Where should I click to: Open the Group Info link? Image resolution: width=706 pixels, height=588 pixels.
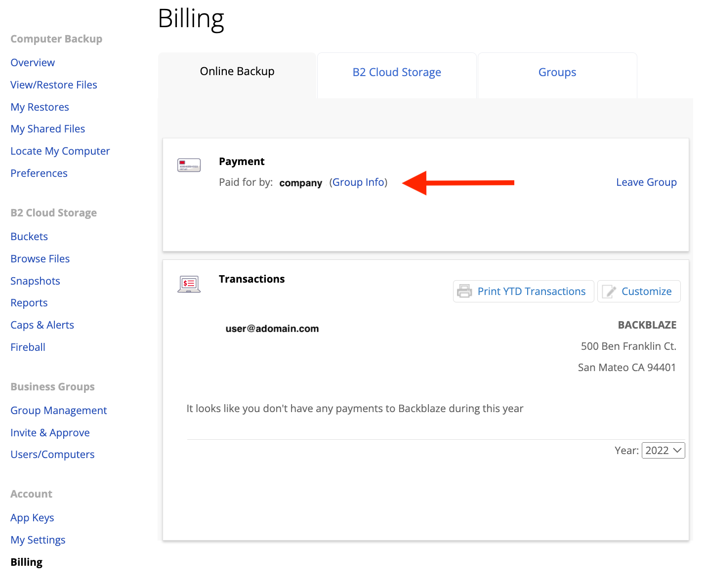click(359, 182)
